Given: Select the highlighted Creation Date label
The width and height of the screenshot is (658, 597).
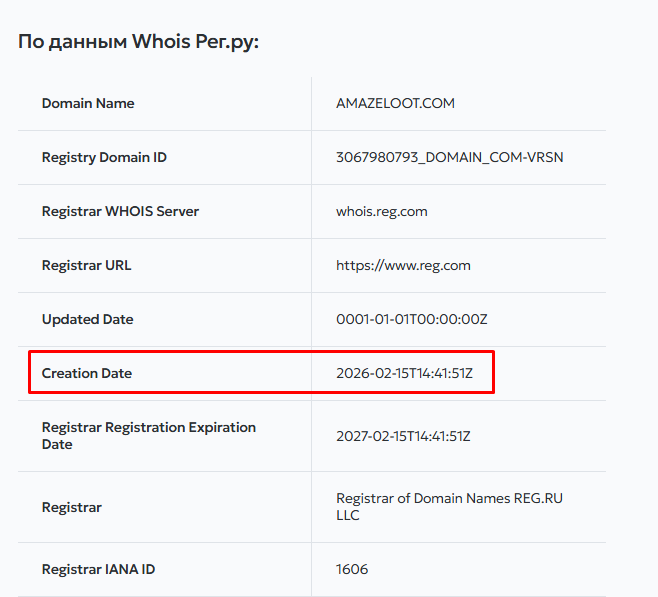Looking at the screenshot, I should 87,373.
